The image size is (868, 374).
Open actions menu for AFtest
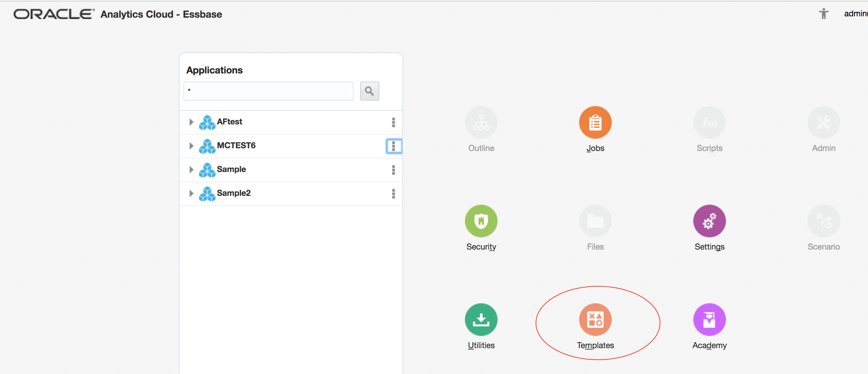click(x=394, y=122)
